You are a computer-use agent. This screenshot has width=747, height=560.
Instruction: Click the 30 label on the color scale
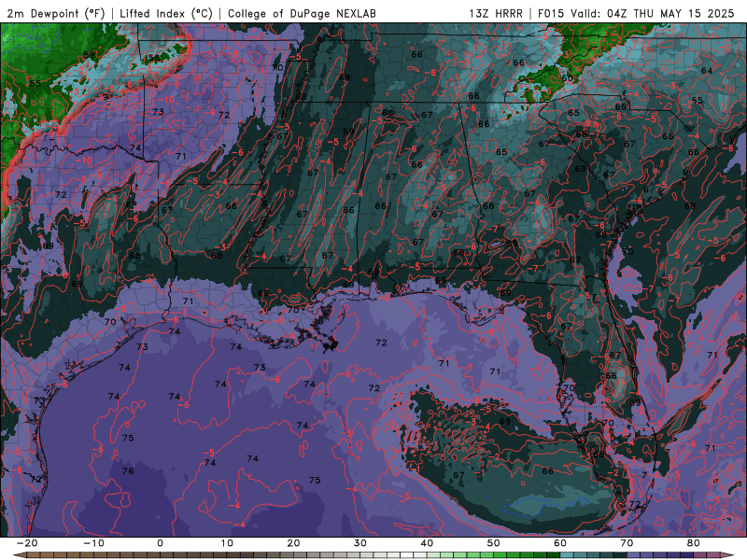tap(360, 543)
